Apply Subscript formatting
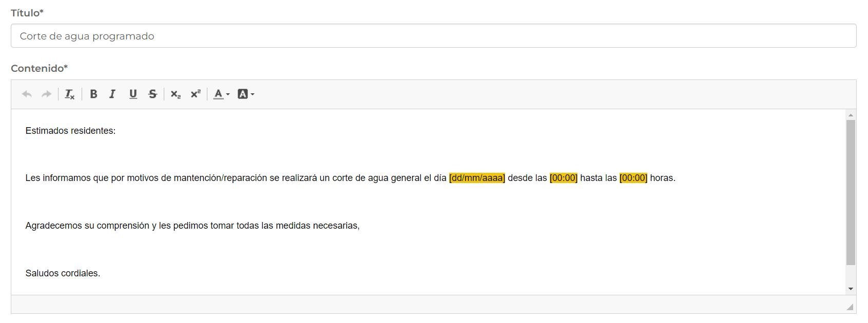This screenshot has width=868, height=323. point(176,94)
